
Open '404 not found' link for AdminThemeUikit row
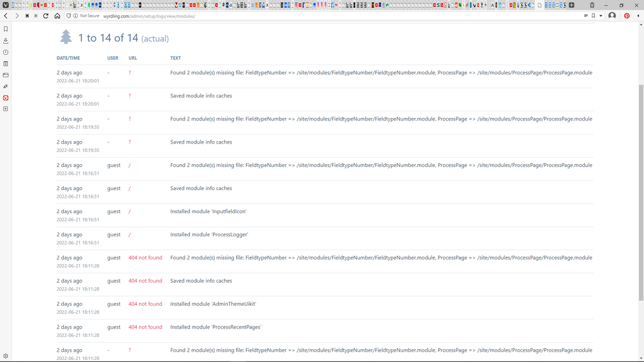click(145, 304)
